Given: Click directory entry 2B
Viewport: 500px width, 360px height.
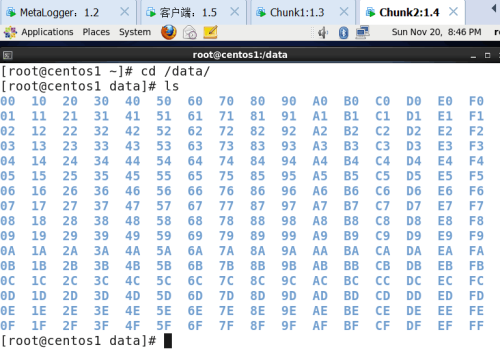Looking at the screenshot, I should [x=70, y=266].
